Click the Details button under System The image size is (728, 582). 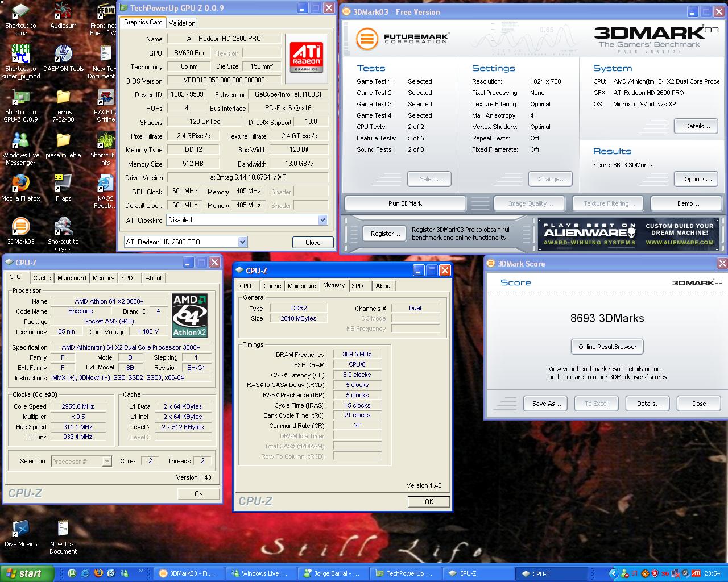point(697,126)
